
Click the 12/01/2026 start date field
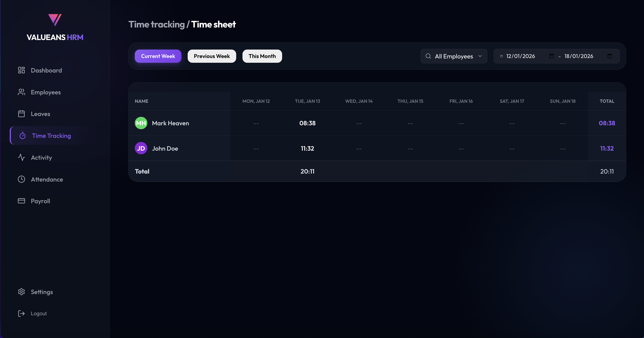coord(520,56)
